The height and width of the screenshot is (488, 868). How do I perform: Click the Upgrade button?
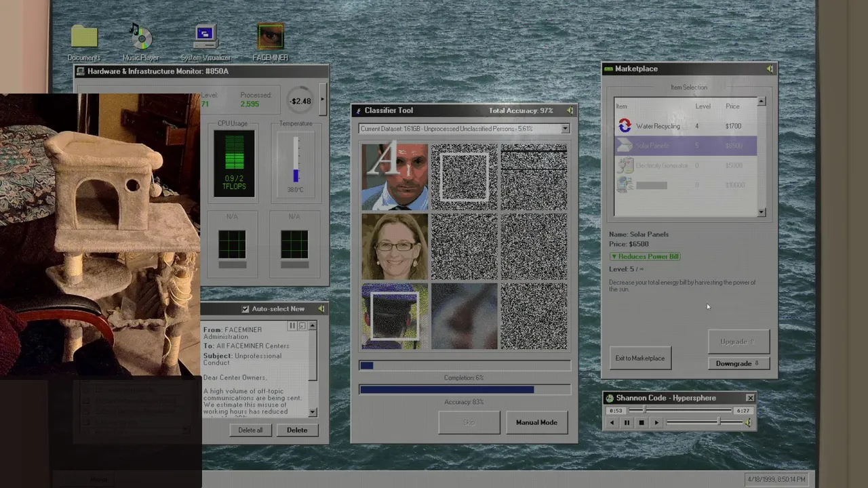[738, 342]
